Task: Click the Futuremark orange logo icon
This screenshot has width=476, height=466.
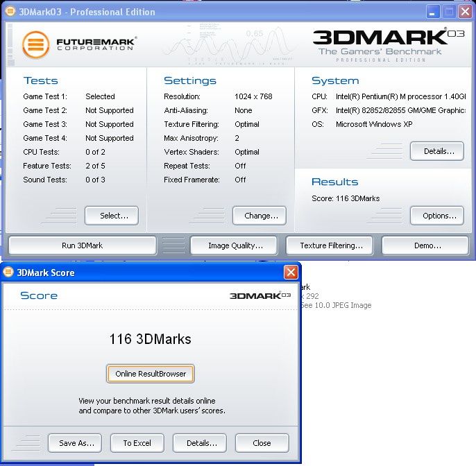Action: pyautogui.click(x=36, y=44)
